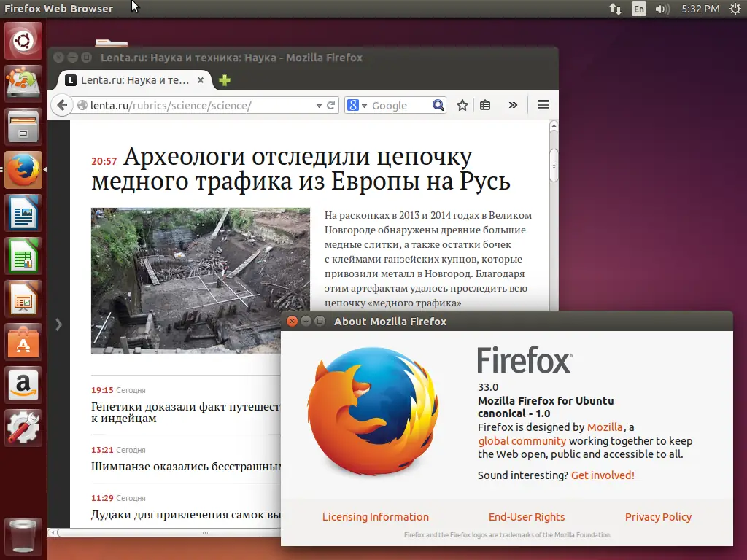This screenshot has width=747, height=560.
Task: Open Ubuntu Dash from the launcher
Action: [23, 41]
